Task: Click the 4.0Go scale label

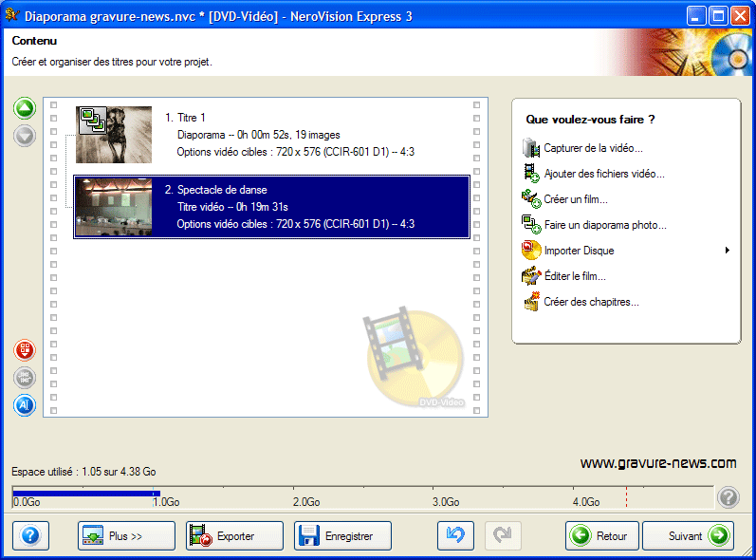Action: [586, 502]
